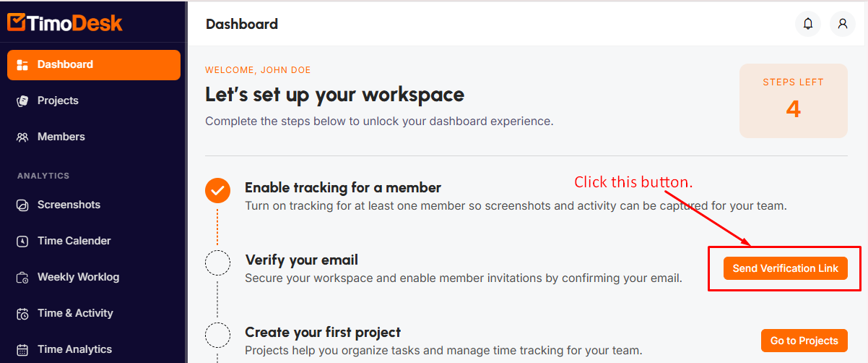Select Time Analytics in the sidebar
The image size is (868, 363).
pyautogui.click(x=74, y=349)
